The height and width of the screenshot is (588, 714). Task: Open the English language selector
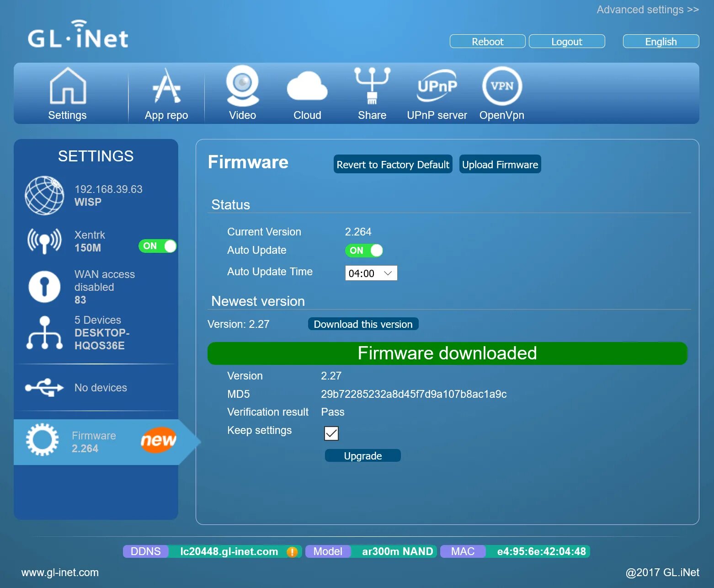(661, 41)
